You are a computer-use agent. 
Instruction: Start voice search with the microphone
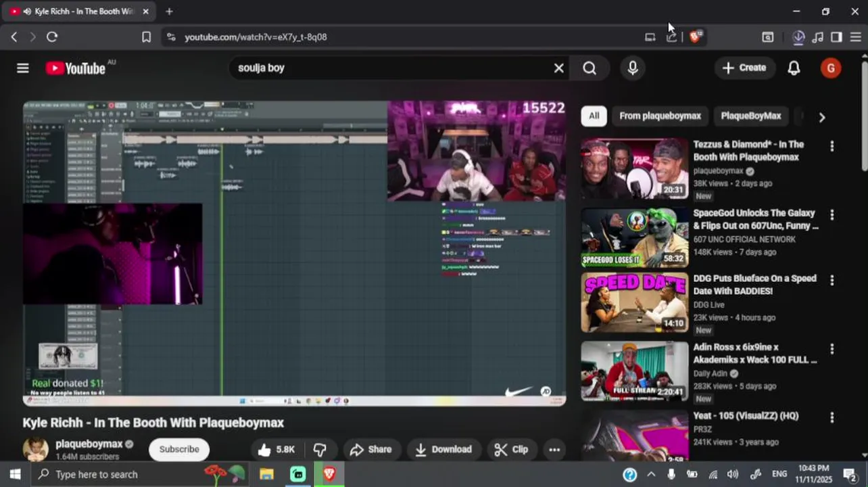[x=633, y=68]
